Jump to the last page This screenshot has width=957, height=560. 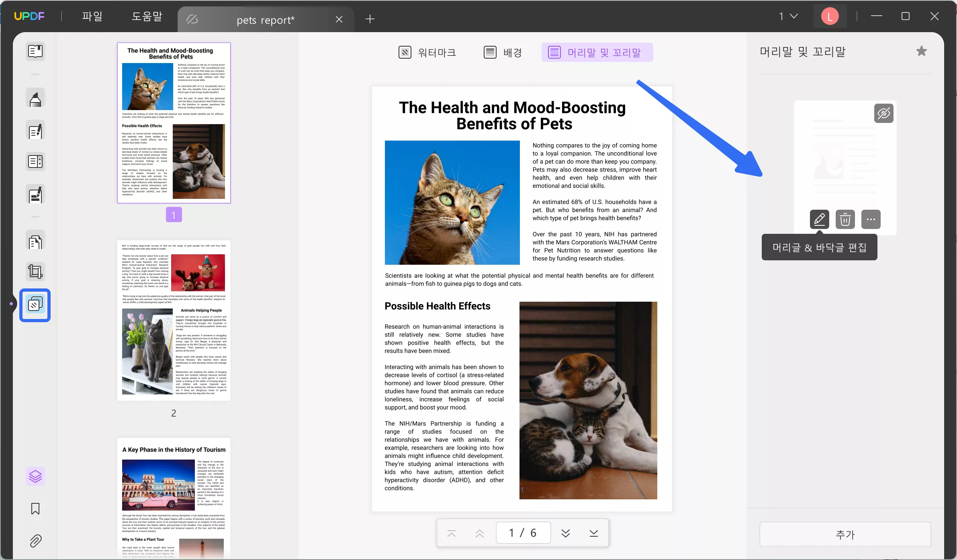tap(594, 533)
